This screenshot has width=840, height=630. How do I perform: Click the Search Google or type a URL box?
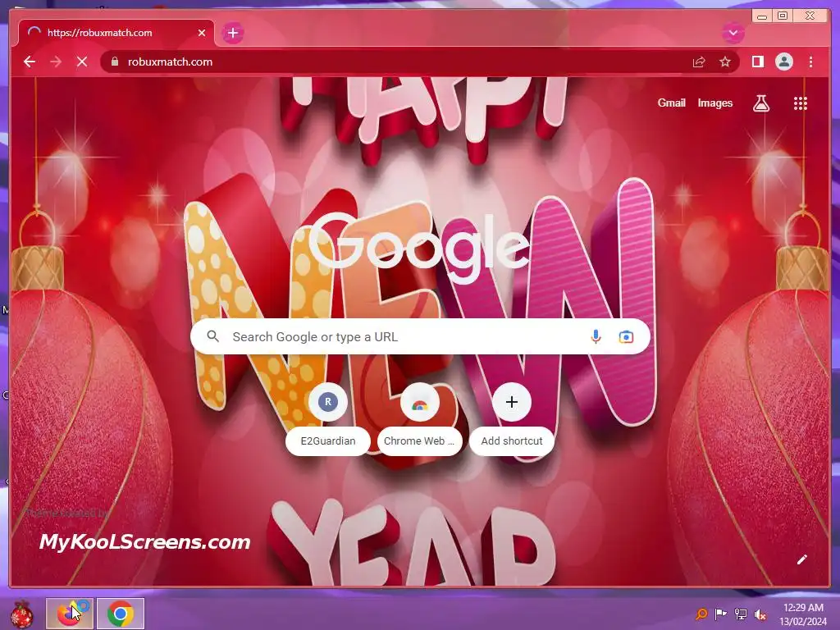point(420,337)
